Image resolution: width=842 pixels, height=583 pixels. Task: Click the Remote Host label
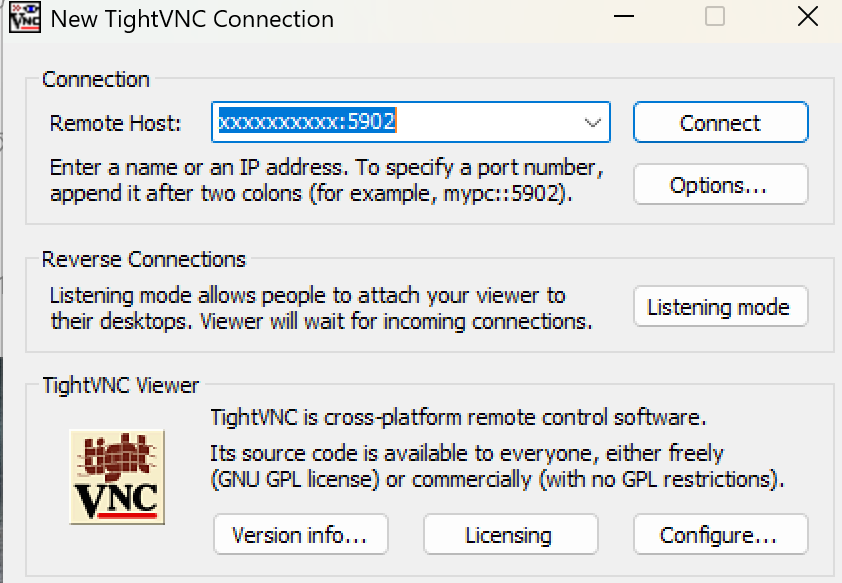(115, 123)
